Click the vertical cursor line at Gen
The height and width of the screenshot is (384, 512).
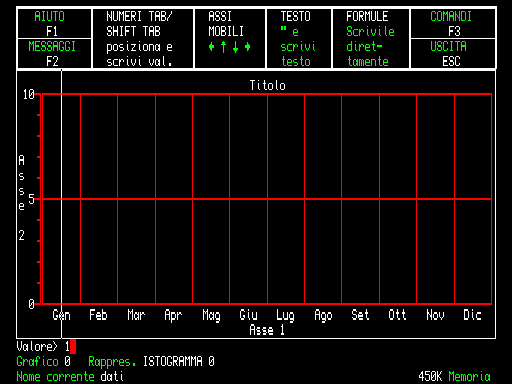point(61,203)
